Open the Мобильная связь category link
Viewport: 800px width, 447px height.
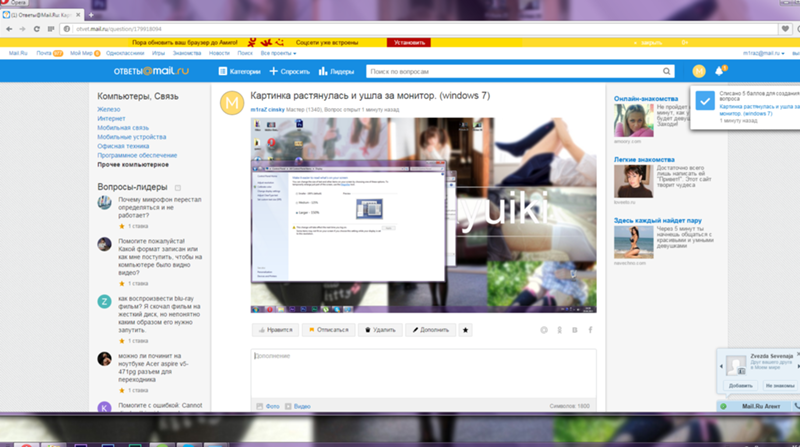(123, 128)
